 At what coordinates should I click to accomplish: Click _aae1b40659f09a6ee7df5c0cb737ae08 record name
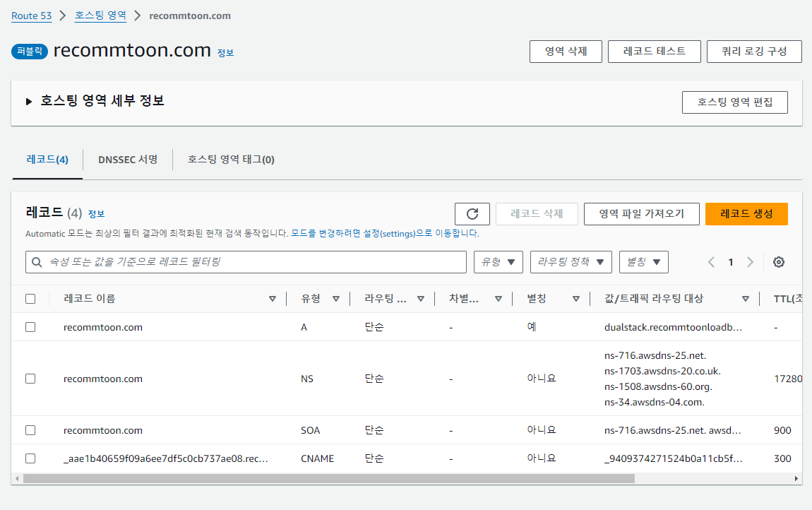166,458
